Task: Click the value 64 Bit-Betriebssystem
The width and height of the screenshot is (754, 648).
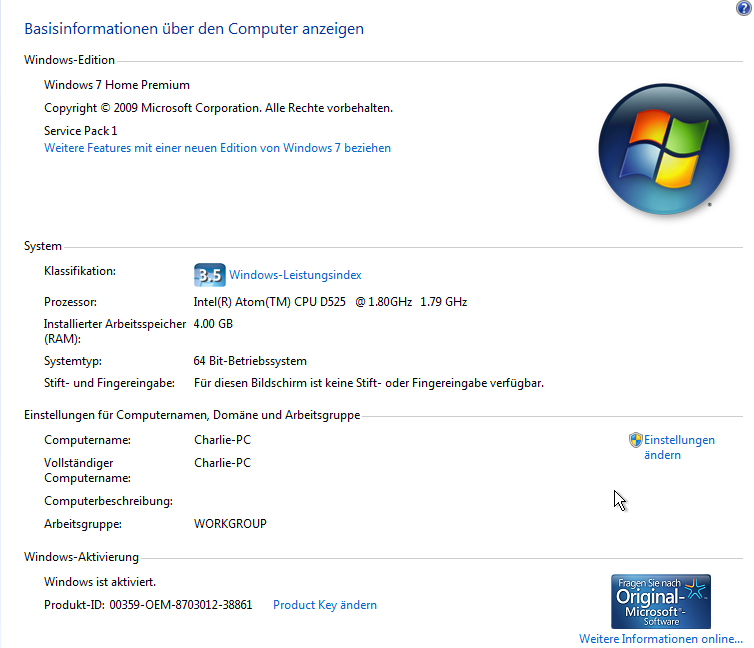Action: [250, 361]
